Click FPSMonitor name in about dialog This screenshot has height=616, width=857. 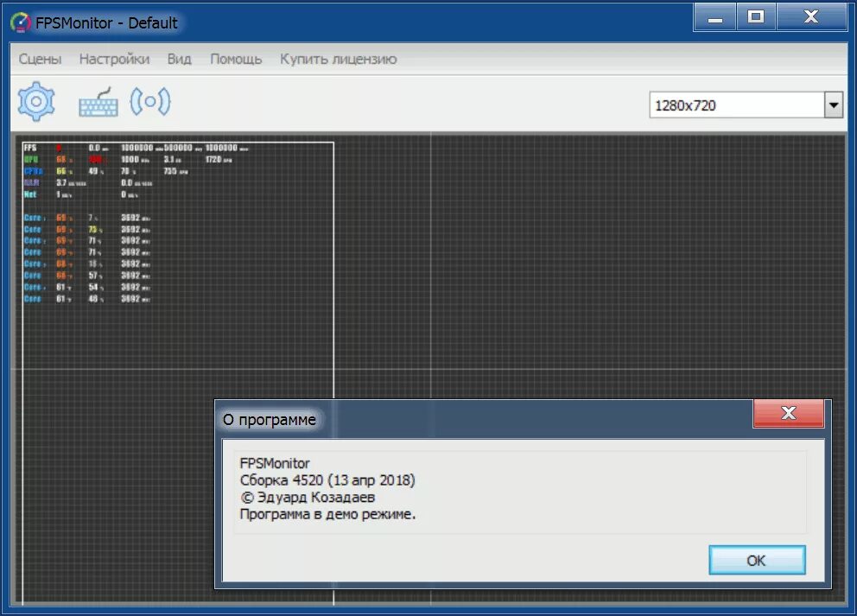(275, 463)
